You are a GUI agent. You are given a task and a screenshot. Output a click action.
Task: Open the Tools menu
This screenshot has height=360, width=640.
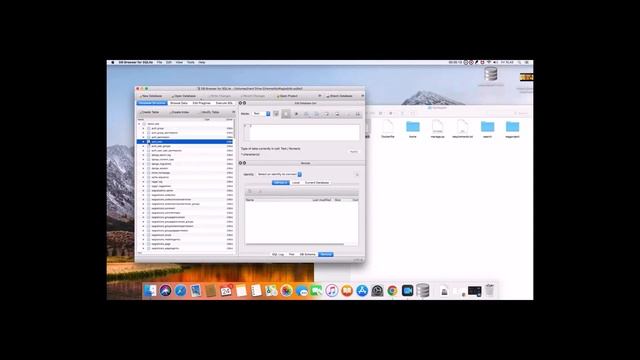191,62
